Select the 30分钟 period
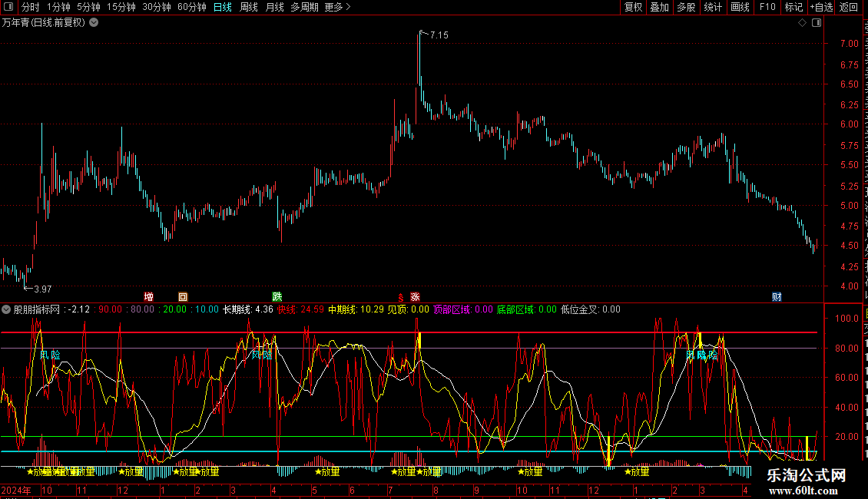The width and height of the screenshot is (868, 499). tap(157, 7)
